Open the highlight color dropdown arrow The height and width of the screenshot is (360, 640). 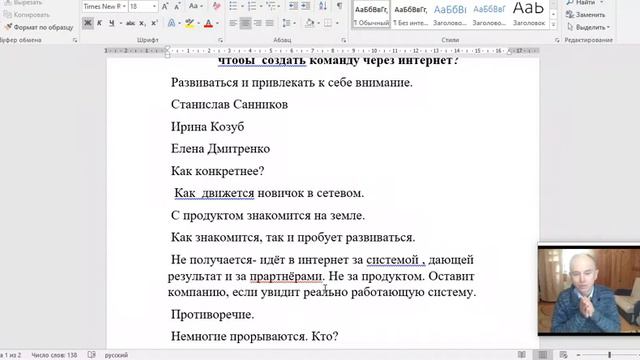pos(198,23)
